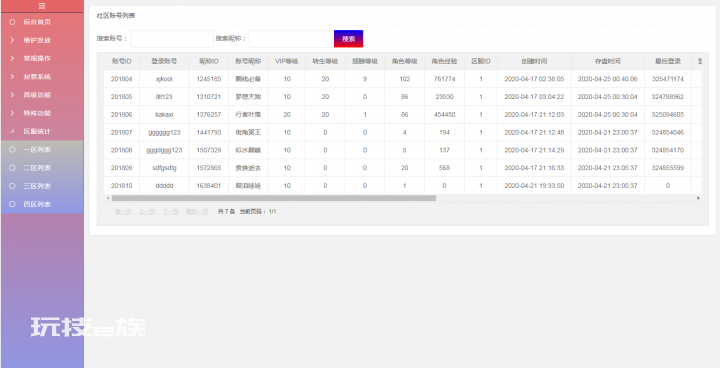
Task: Click the horizontal scrollbar thumb
Action: coord(274,198)
